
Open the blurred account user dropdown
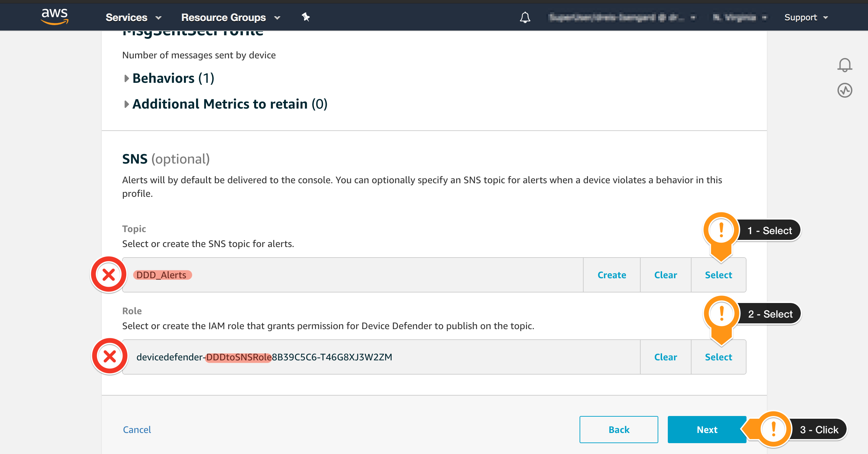pos(622,17)
